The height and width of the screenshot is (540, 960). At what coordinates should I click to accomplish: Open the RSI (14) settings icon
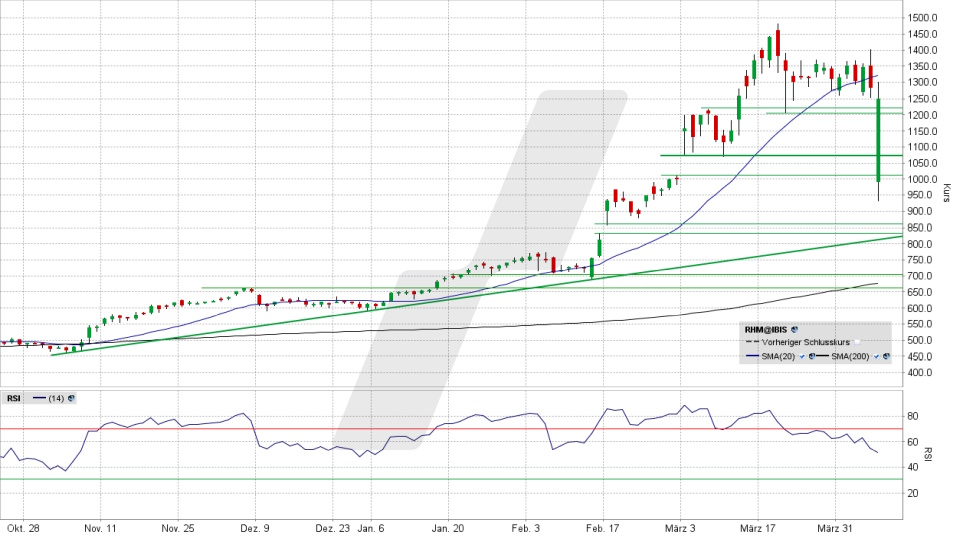click(x=72, y=398)
